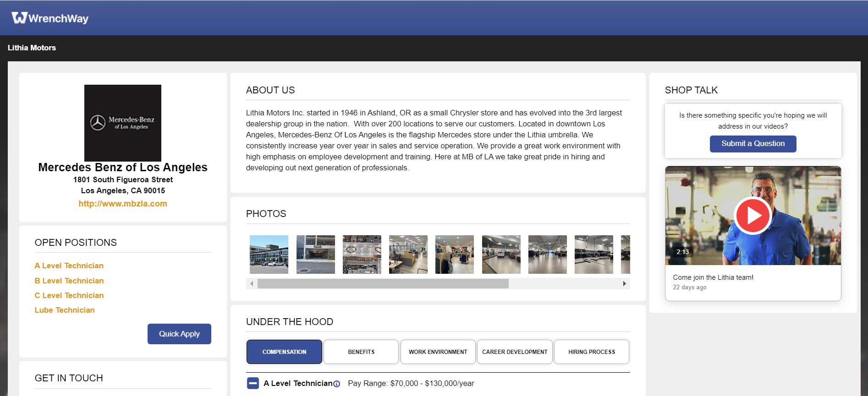Image resolution: width=868 pixels, height=396 pixels.
Task: Click info icon beside A Level Technician
Action: click(x=337, y=384)
